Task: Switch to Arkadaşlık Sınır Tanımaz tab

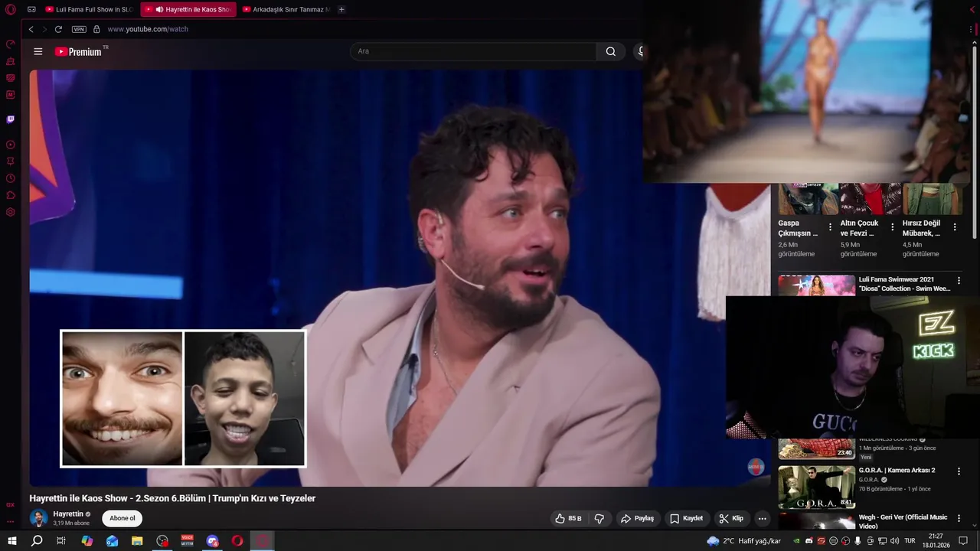Action: 286,9
